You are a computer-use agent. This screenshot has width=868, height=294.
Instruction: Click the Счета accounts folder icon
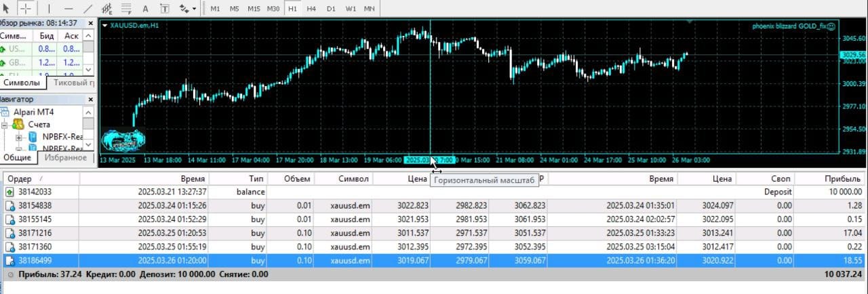click(x=18, y=125)
